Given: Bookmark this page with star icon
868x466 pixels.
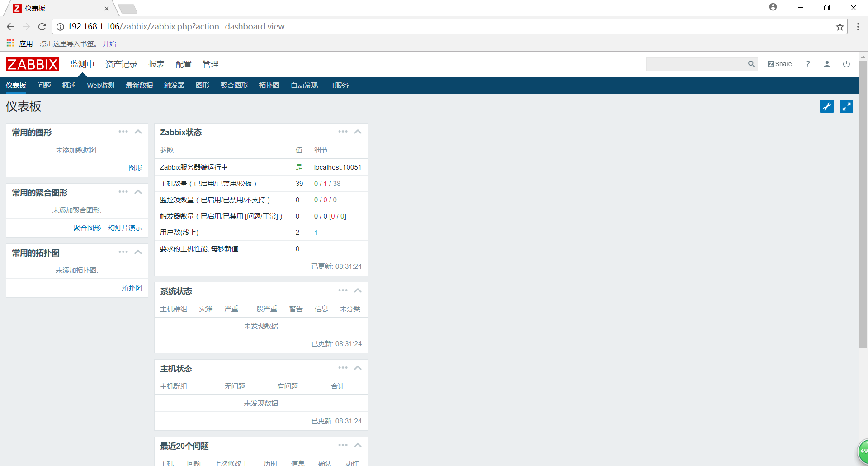Looking at the screenshot, I should pyautogui.click(x=840, y=27).
